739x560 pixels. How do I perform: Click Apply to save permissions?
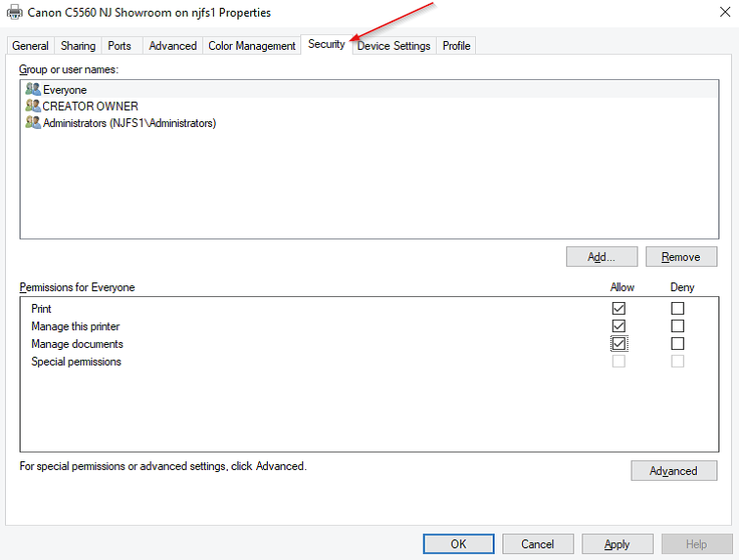pyautogui.click(x=617, y=544)
